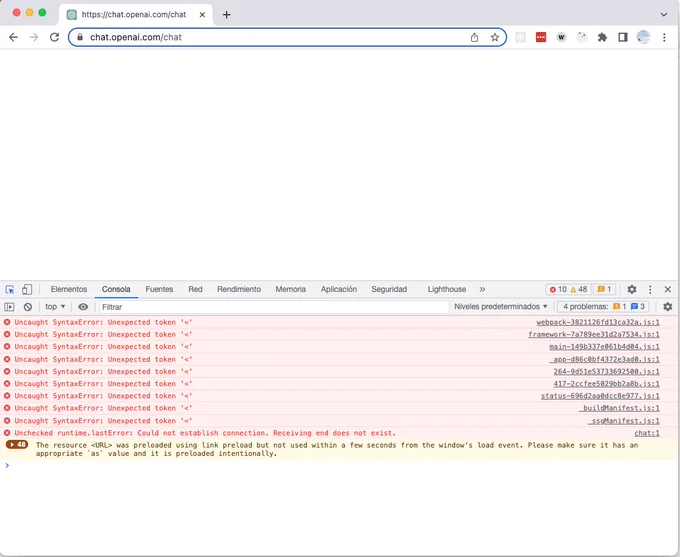
Task: Open status-696d2aa0dcc8e977.js source link
Action: [600, 396]
